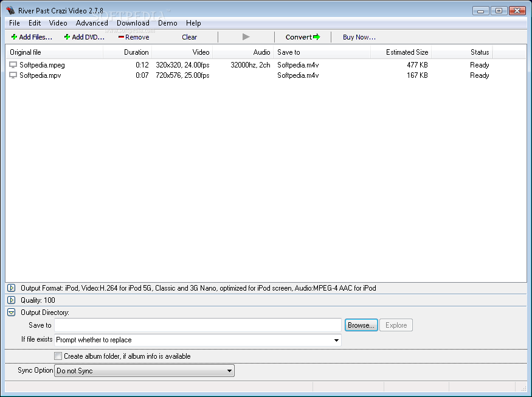This screenshot has height=397, width=532.
Task: Collapse the Output Directory section
Action: [x=11, y=312]
